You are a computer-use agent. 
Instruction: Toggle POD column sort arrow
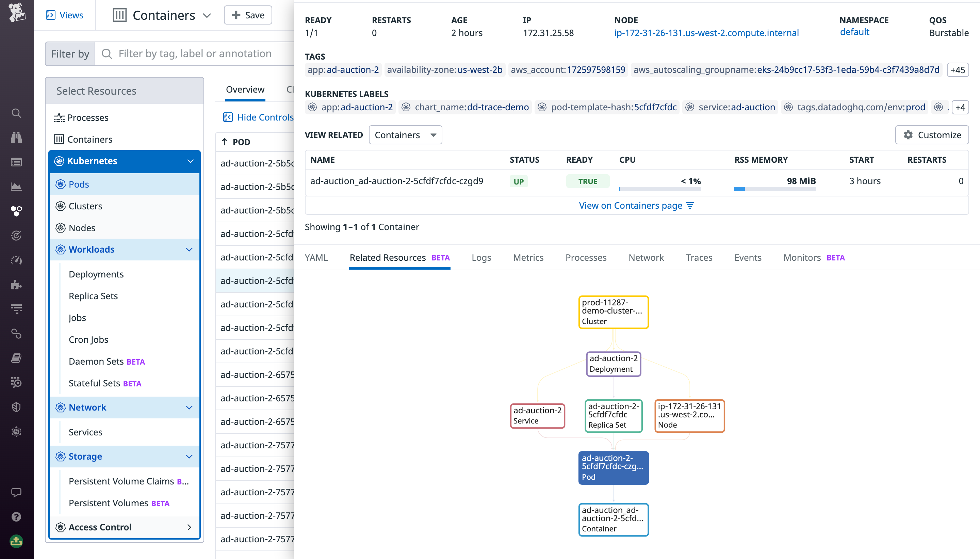click(225, 142)
